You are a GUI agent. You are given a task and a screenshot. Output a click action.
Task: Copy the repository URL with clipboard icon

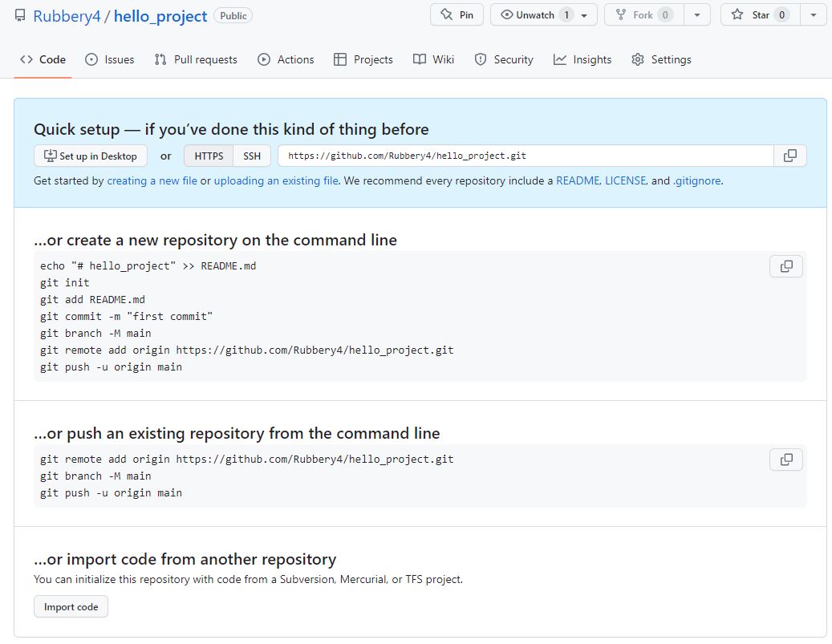(790, 156)
